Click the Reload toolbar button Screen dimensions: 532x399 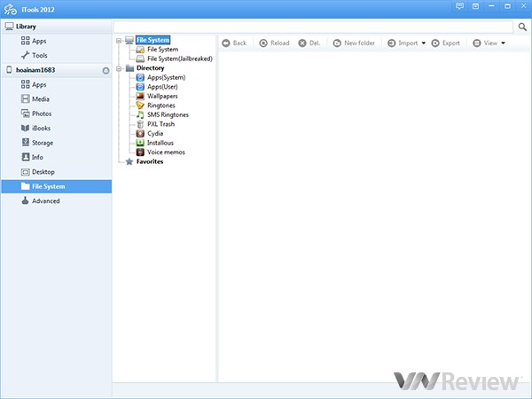tap(274, 43)
